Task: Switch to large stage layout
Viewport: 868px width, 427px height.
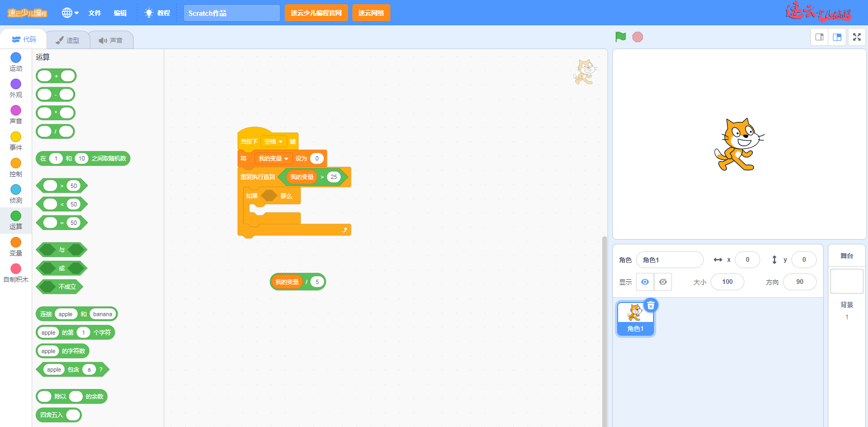Action: tap(837, 37)
